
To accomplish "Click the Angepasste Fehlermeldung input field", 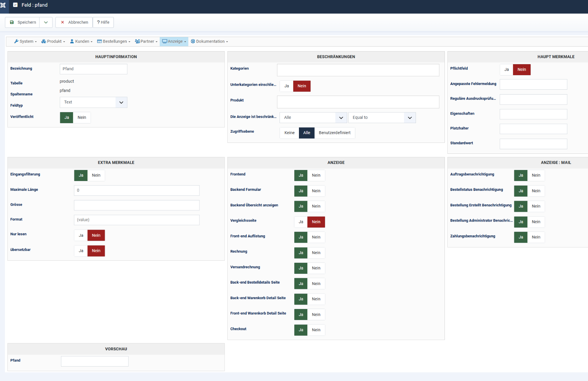I will (x=533, y=84).
